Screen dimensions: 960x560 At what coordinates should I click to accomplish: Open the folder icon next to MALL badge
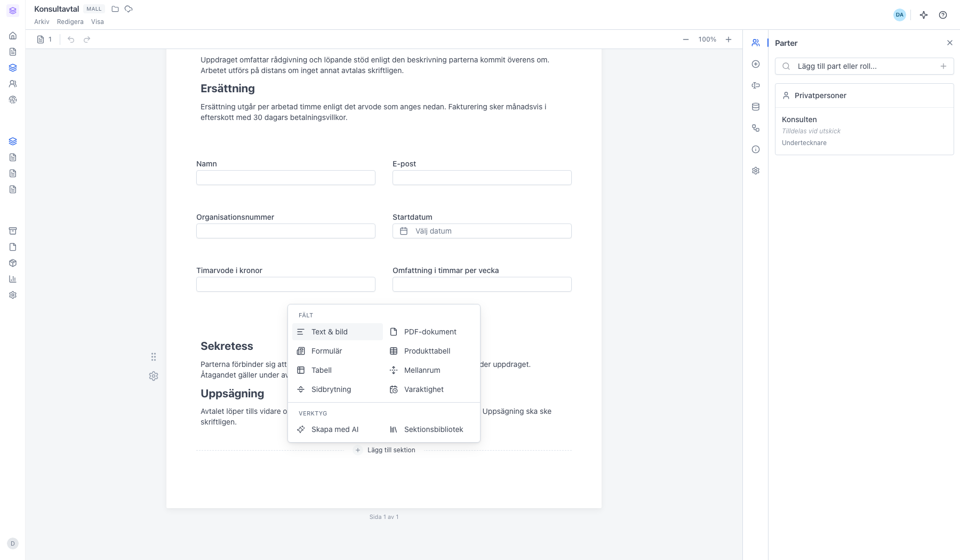115,9
